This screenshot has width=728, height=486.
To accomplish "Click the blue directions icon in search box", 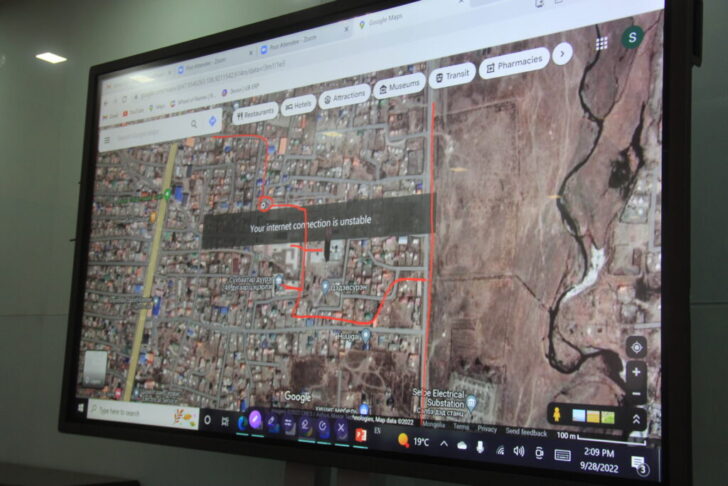I will (213, 121).
